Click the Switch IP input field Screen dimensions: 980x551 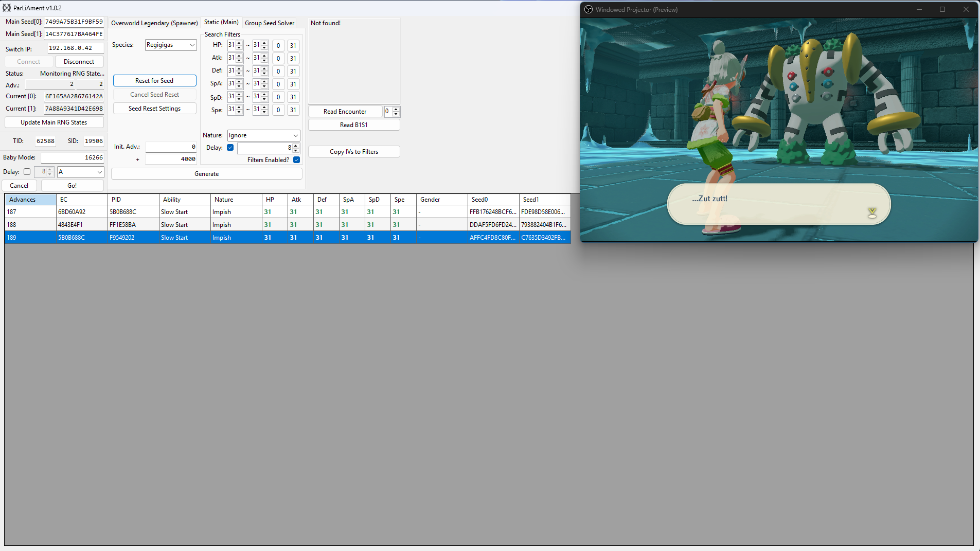pos(76,48)
